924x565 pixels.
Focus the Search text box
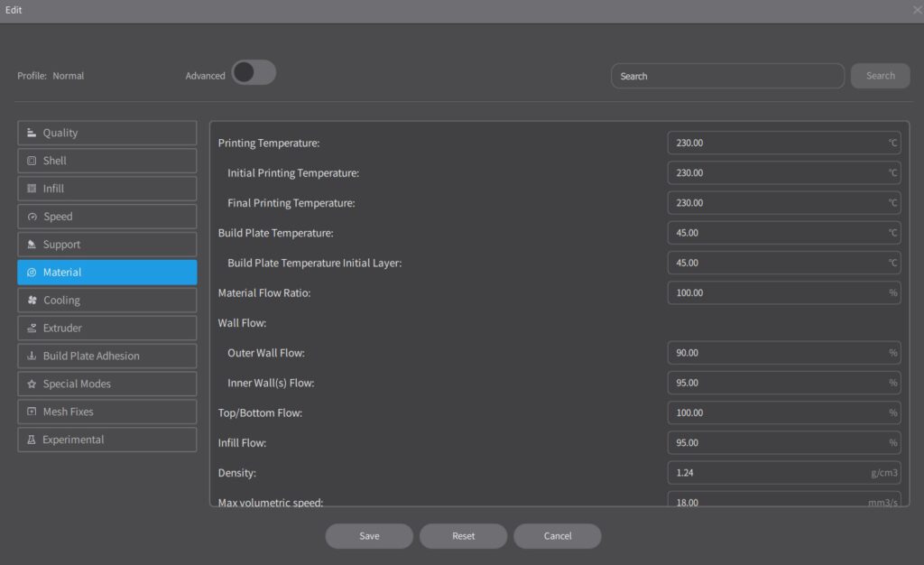tap(726, 76)
